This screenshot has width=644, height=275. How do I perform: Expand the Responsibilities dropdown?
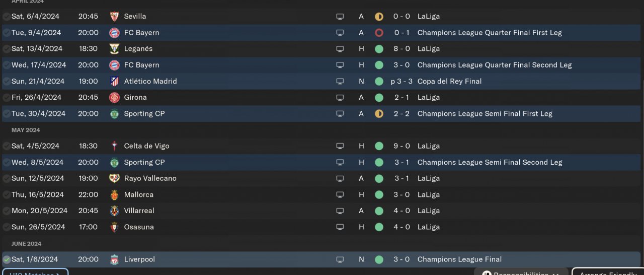[x=521, y=272]
